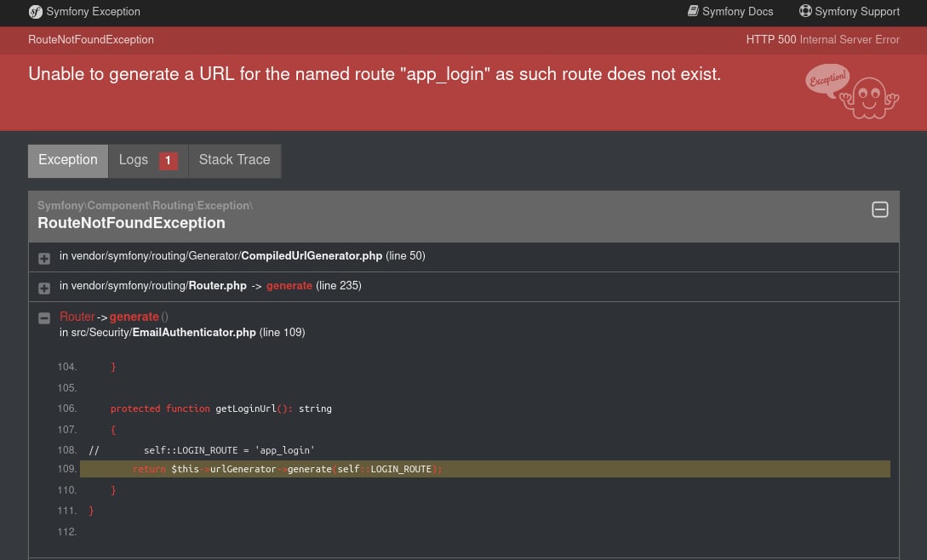Click the getLoginUrl function declaration line
Image resolution: width=927 pixels, height=560 pixels.
[221, 409]
